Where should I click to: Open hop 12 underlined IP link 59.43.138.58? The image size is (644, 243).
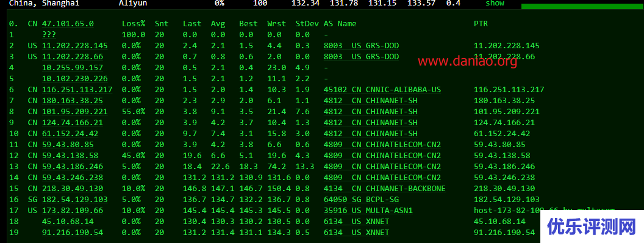(x=70, y=156)
